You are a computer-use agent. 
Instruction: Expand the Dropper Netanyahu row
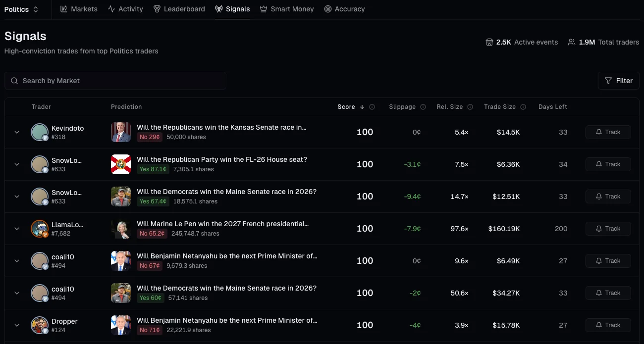pos(17,325)
